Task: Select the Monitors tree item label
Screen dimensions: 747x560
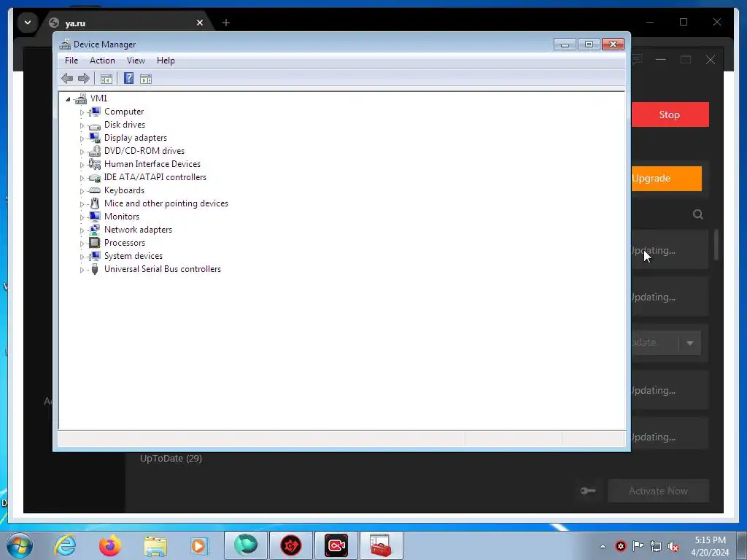Action: 122,217
